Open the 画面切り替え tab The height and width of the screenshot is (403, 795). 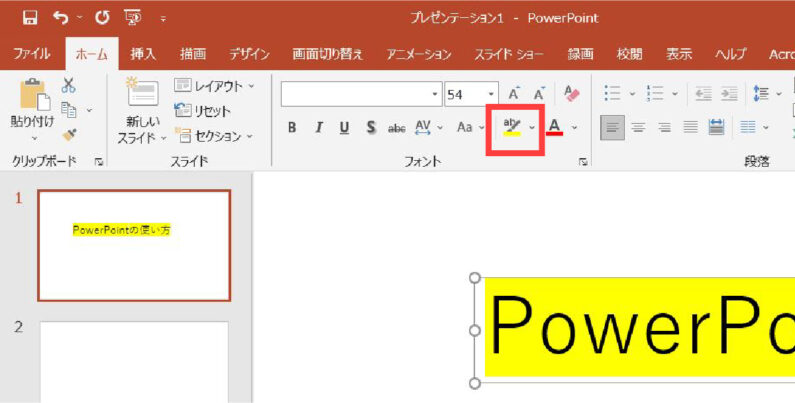point(328,54)
